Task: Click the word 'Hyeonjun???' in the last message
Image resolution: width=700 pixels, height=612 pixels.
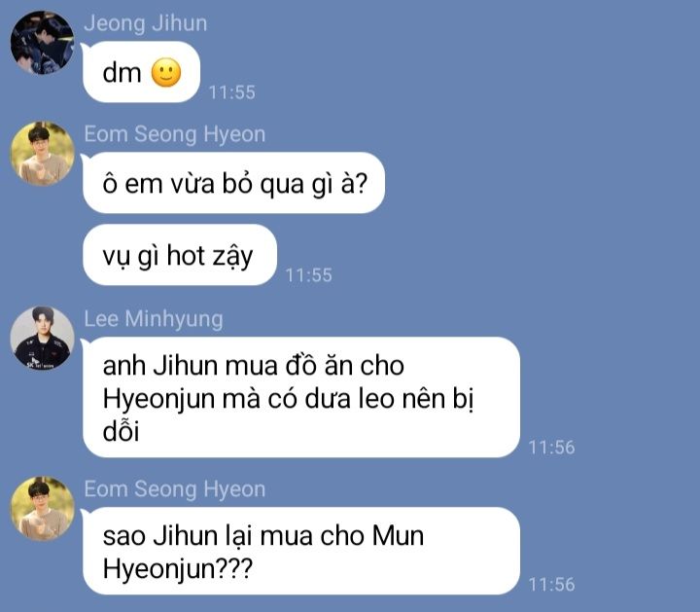Action: pos(178,569)
